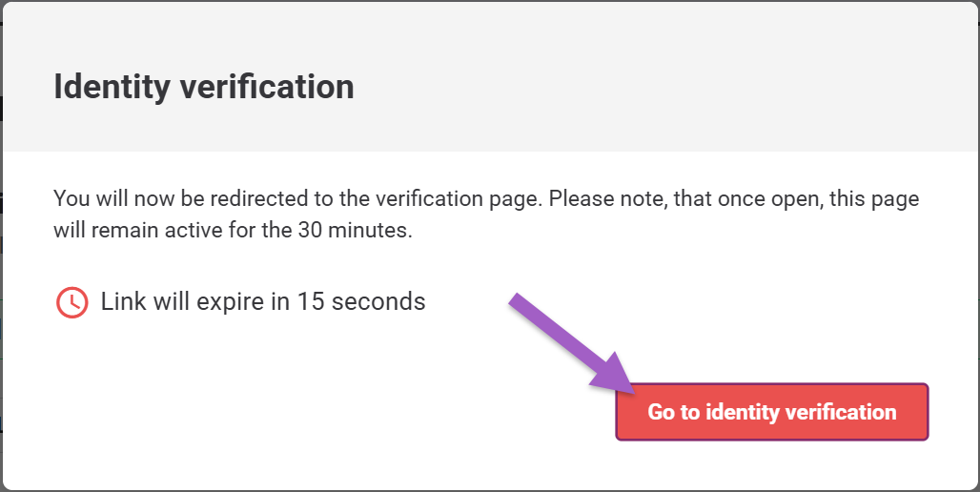980x492 pixels.
Task: Click the clock hands inside the red circle
Action: [x=74, y=304]
